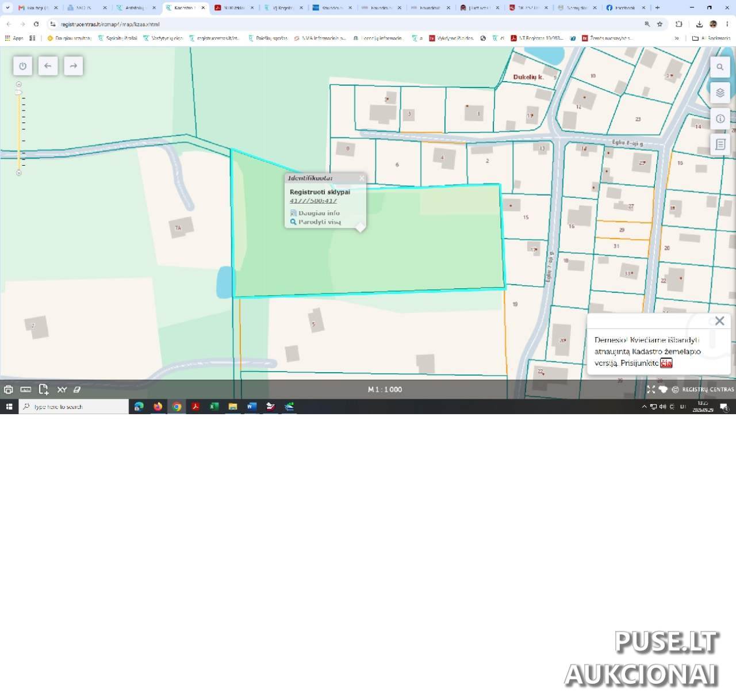This screenshot has width=736, height=700.
Task: Click the browser address bar
Action: point(345,24)
